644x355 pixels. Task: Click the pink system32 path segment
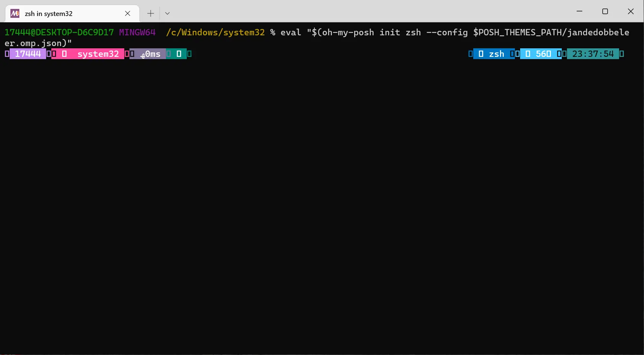[88, 54]
